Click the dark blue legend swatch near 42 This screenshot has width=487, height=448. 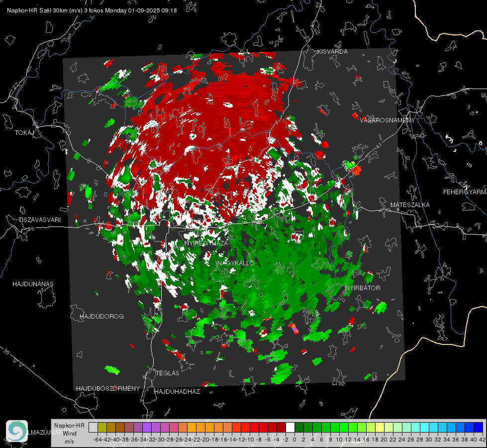(x=479, y=427)
